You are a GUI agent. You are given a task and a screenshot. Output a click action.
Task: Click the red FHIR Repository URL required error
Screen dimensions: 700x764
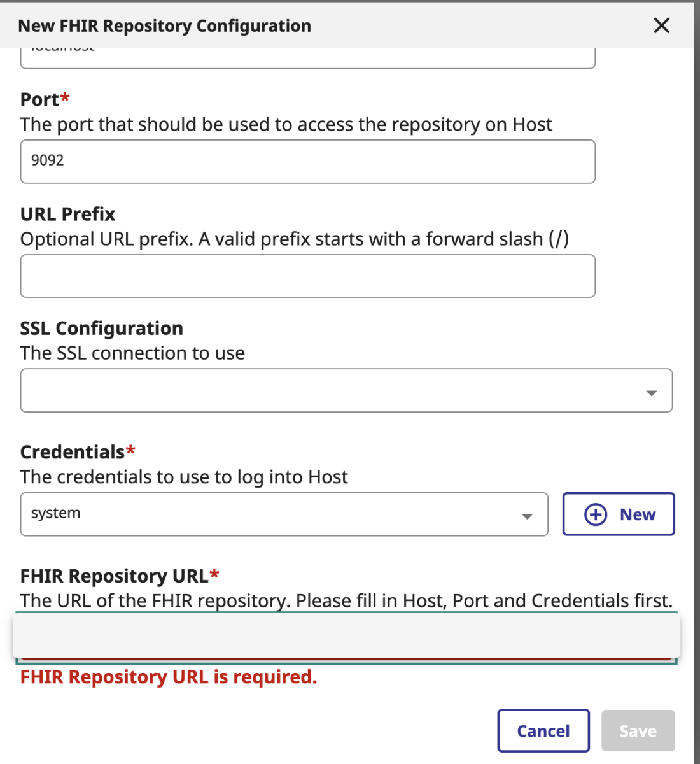click(x=169, y=677)
